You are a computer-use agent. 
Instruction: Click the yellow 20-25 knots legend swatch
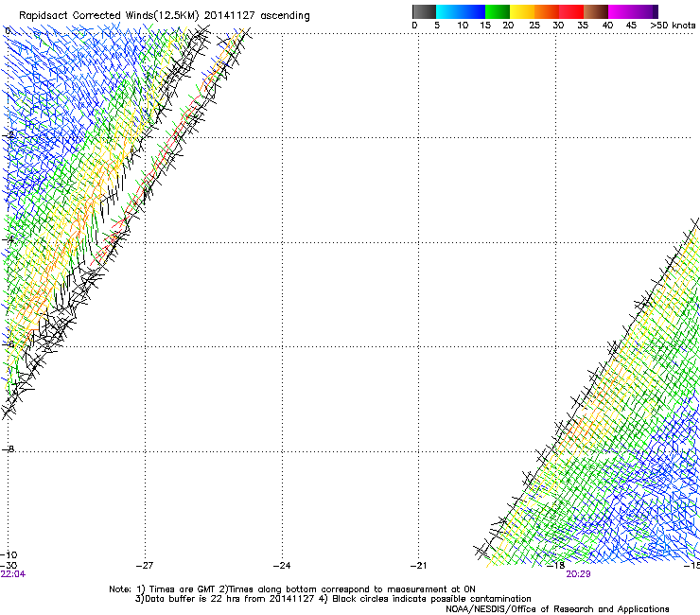tap(522, 11)
